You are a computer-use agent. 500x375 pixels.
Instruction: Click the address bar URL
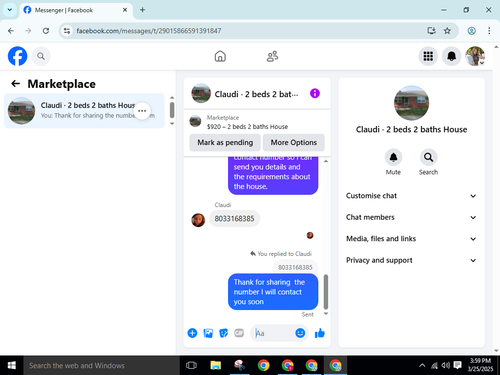coord(149,31)
